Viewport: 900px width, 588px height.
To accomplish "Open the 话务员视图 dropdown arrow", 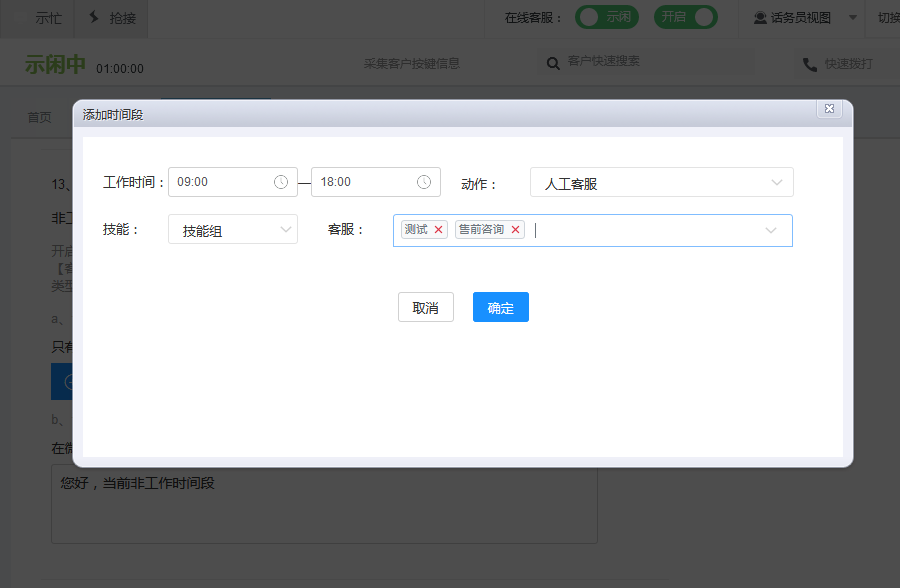I will tap(853, 18).
